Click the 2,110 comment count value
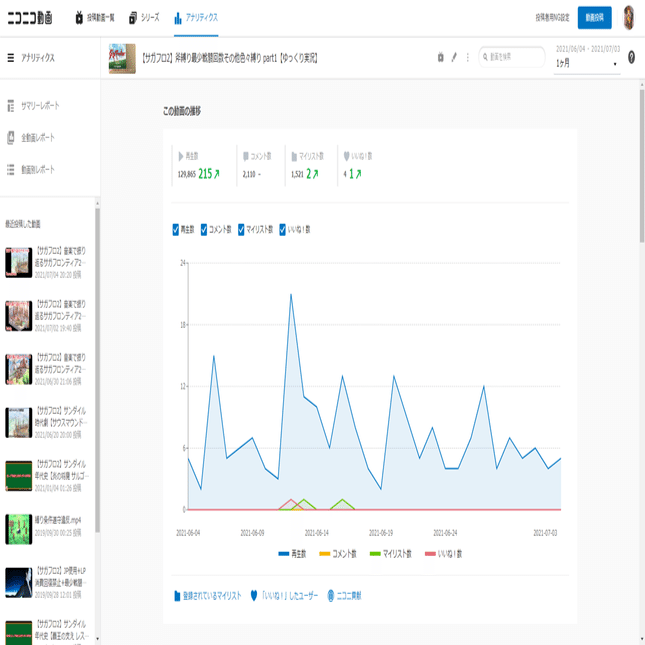The width and height of the screenshot is (645, 645). pos(249,174)
